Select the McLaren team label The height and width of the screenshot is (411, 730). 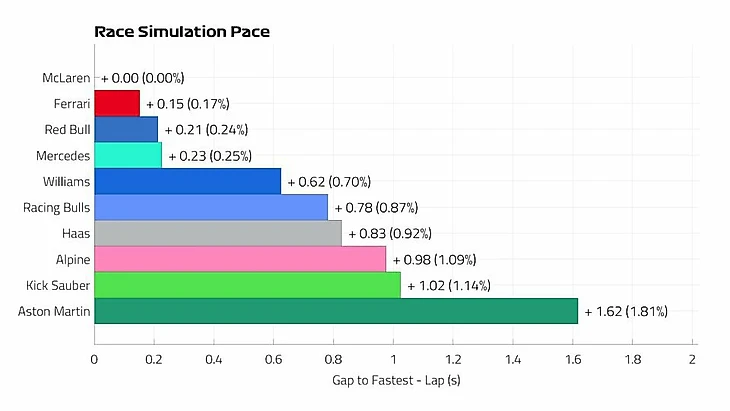coord(66,77)
